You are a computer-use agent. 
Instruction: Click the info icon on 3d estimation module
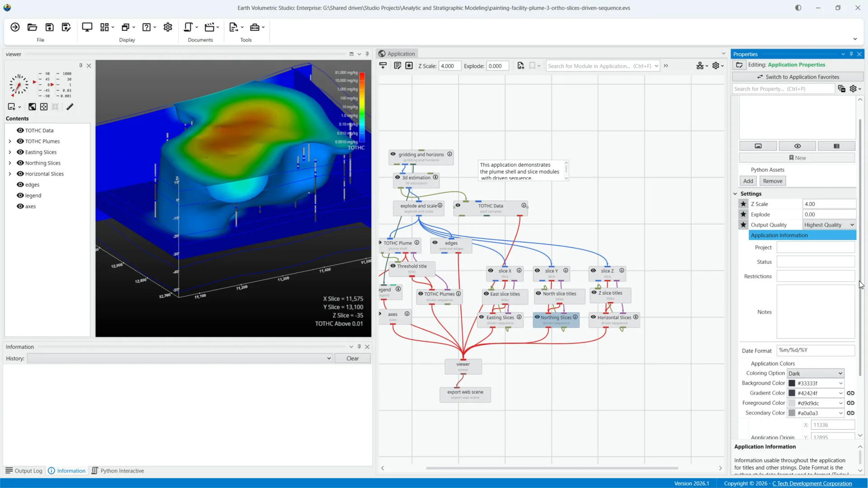point(435,177)
